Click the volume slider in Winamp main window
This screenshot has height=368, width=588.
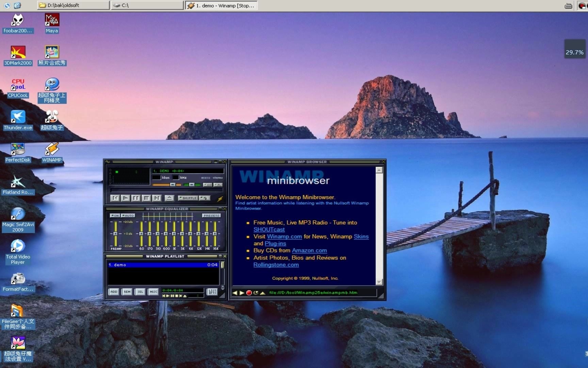tap(173, 185)
